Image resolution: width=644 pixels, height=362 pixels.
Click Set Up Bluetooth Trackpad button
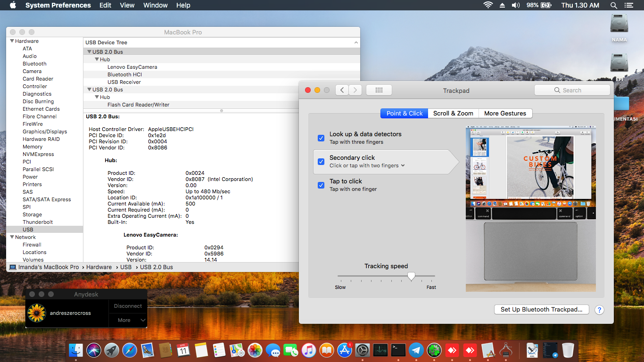tap(541, 310)
